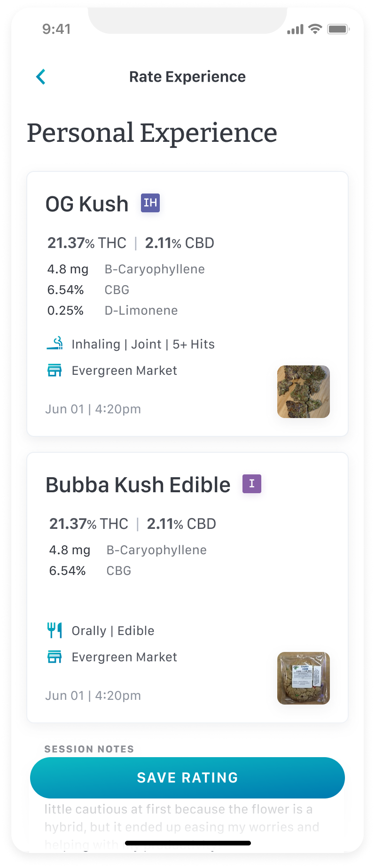The height and width of the screenshot is (868, 375).
Task: Tap the fork and knife Orally icon
Action: (55, 630)
